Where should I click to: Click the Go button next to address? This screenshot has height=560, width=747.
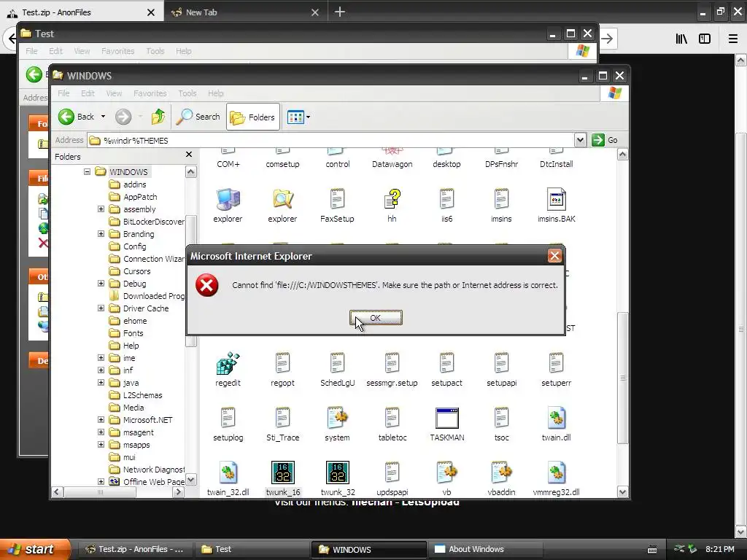605,141
